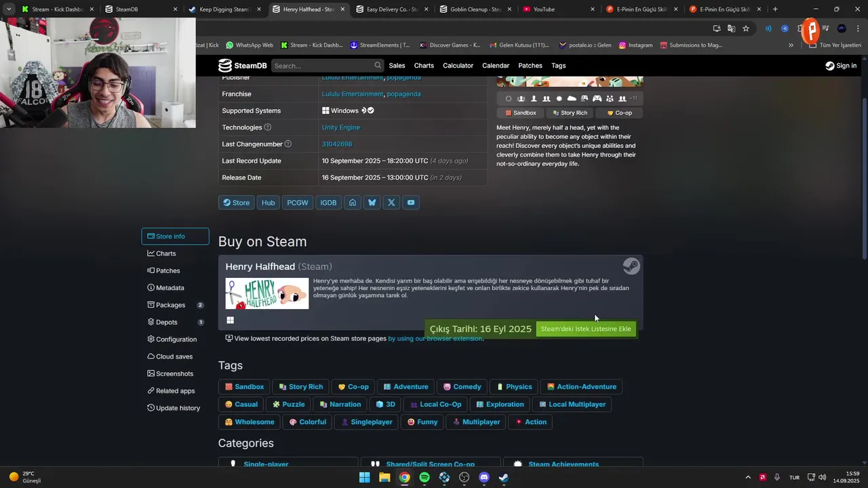Click the game controller feature icon

tap(597, 99)
